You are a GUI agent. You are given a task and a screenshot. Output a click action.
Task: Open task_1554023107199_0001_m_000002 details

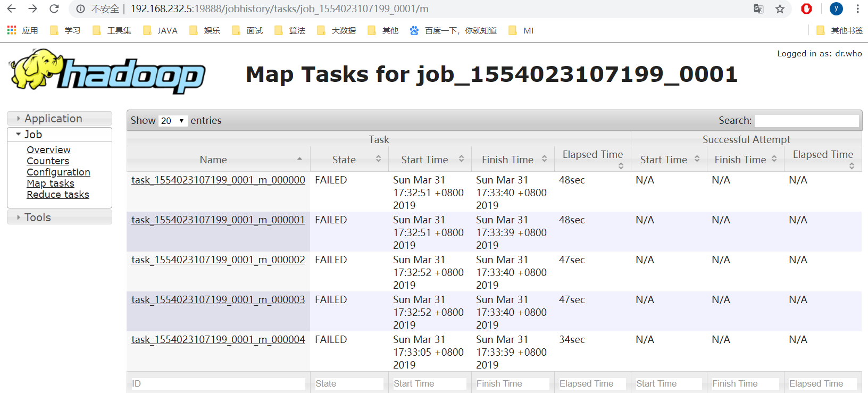click(218, 260)
